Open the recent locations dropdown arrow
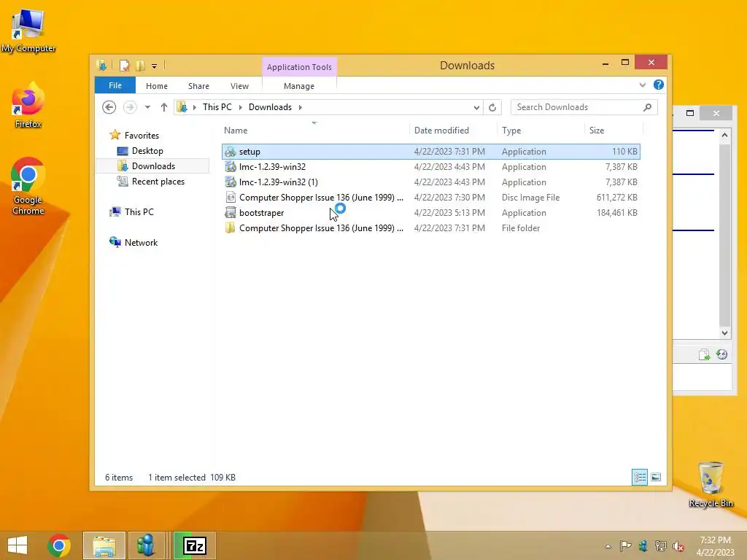747x560 pixels. pos(147,107)
